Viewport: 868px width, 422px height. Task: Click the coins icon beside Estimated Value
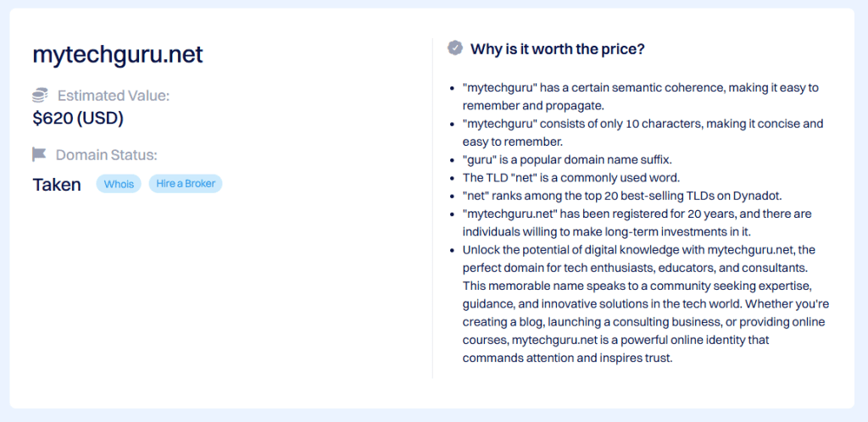point(40,96)
